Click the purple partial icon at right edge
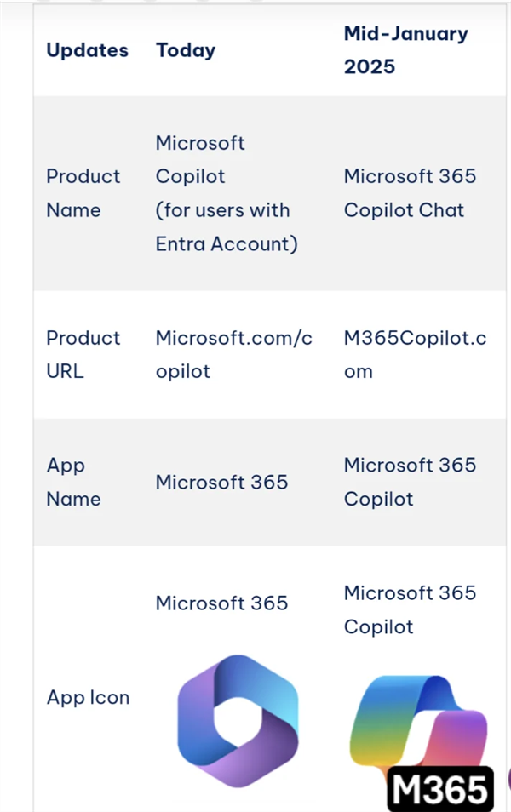Image resolution: width=511 pixels, height=812 pixels. pyautogui.click(x=508, y=779)
